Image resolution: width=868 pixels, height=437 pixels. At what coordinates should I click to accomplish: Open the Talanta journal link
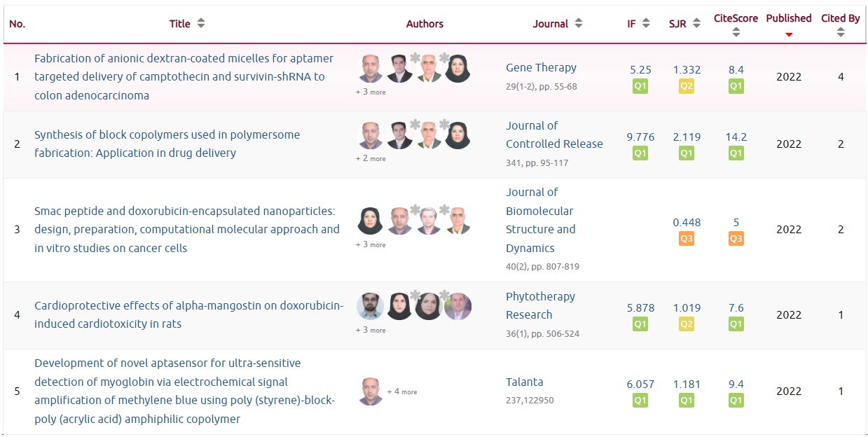(x=525, y=382)
